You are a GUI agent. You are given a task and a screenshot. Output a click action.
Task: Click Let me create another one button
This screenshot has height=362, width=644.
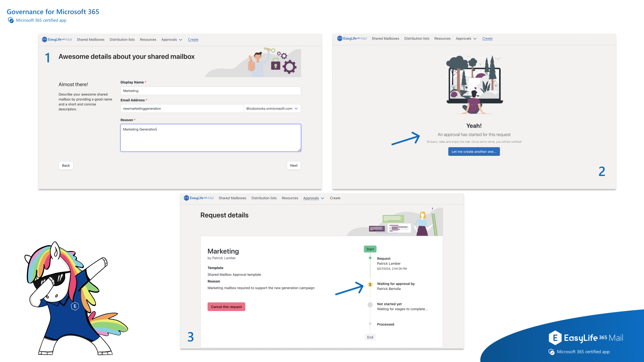474,152
